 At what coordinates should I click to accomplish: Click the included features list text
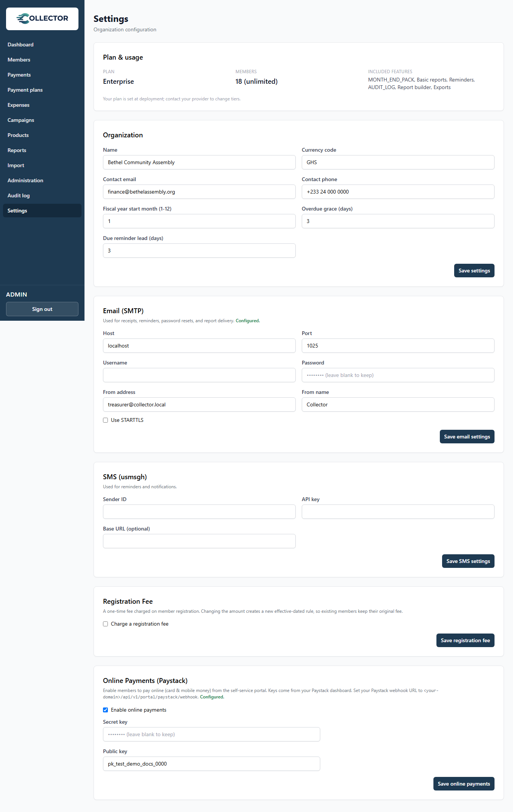coord(421,83)
